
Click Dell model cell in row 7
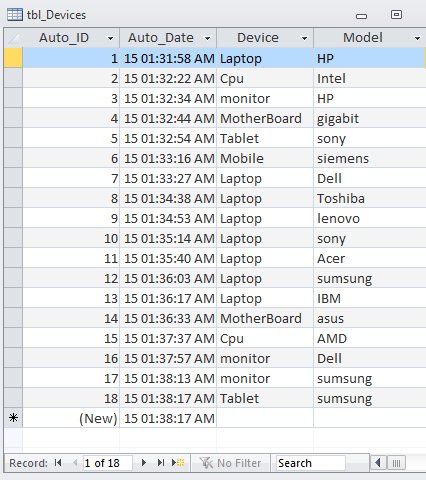tap(370, 178)
